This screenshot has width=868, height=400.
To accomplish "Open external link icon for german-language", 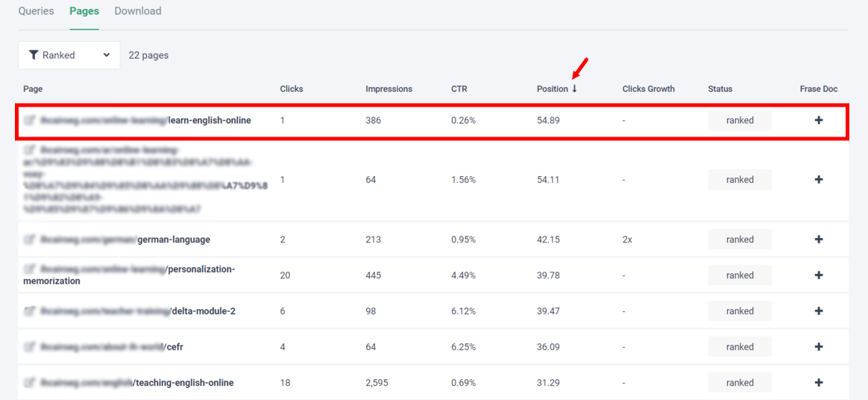I will [x=29, y=240].
